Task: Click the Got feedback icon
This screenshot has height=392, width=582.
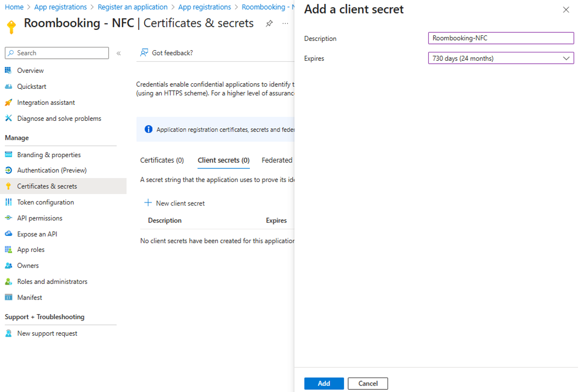Action: pyautogui.click(x=144, y=53)
